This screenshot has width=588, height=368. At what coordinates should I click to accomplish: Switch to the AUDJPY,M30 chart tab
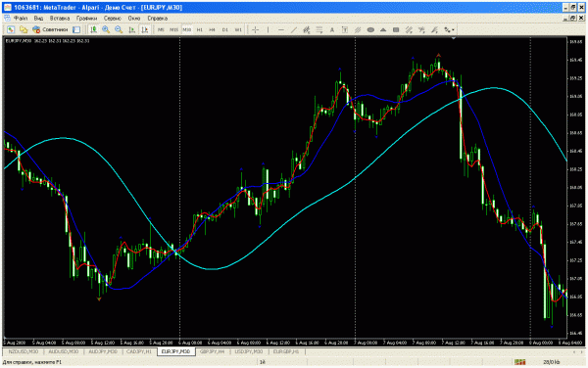[x=103, y=352]
